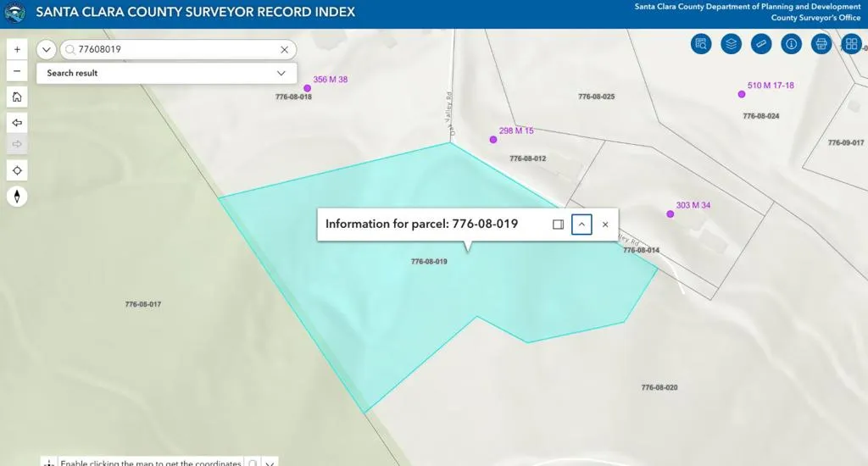Reset map orientation with compass
868x466 pixels.
17,197
